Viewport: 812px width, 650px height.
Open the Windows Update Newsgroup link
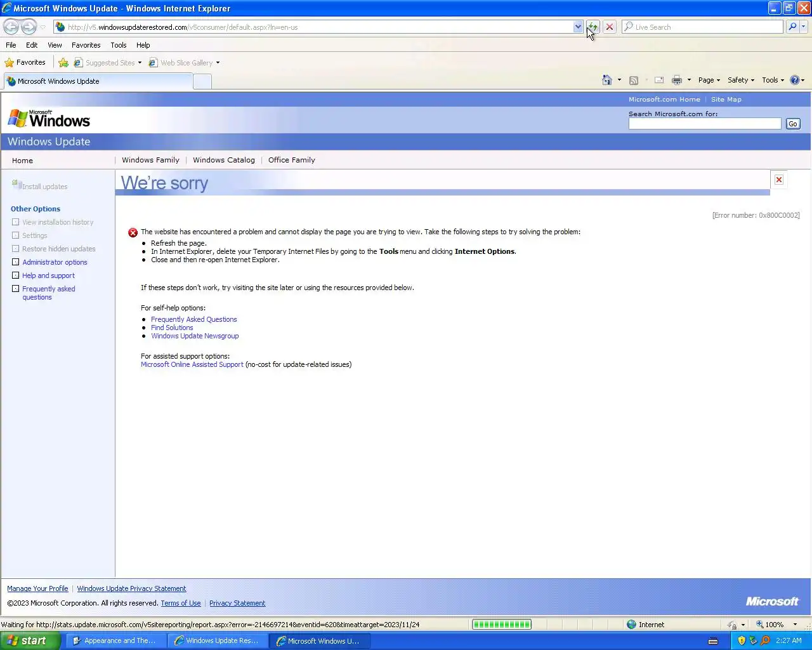(195, 336)
